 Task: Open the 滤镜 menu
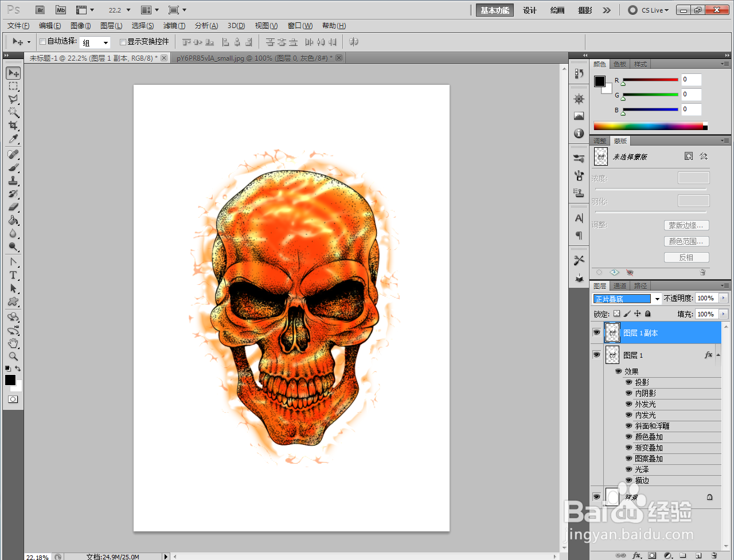click(174, 26)
